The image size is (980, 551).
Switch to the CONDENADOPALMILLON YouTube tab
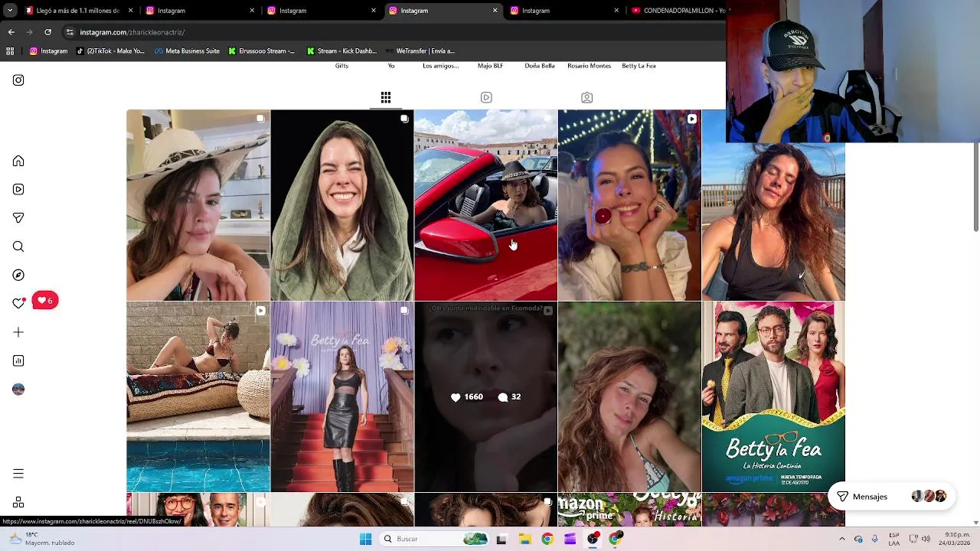tap(678, 11)
